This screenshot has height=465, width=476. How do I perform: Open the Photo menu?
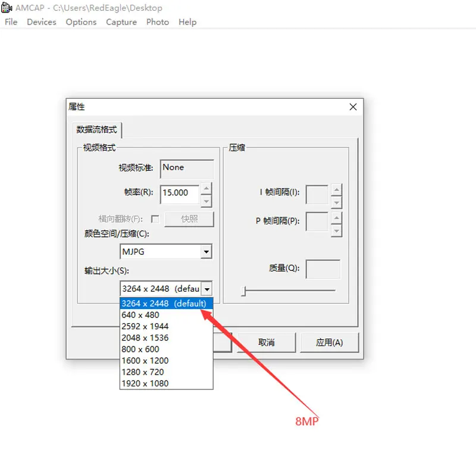tap(158, 22)
